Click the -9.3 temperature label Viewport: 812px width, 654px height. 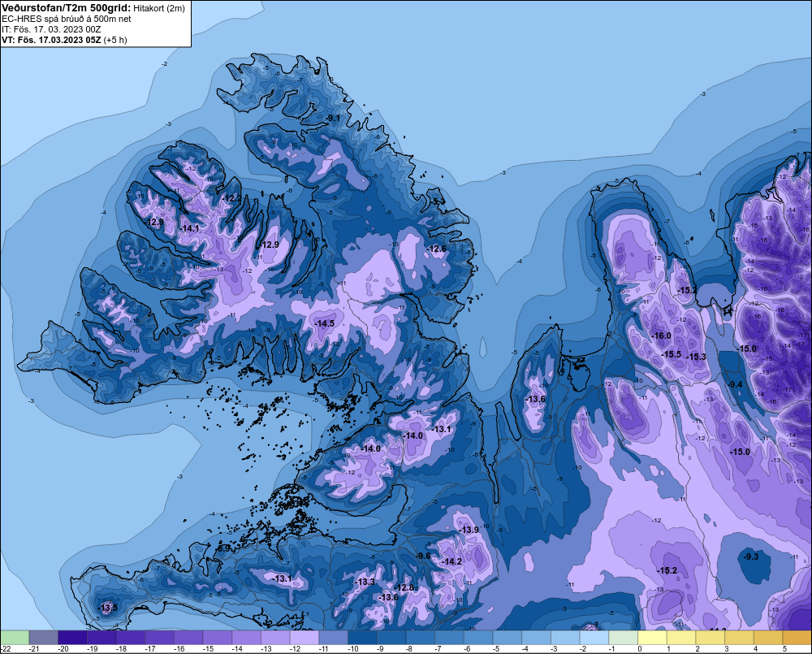click(751, 557)
